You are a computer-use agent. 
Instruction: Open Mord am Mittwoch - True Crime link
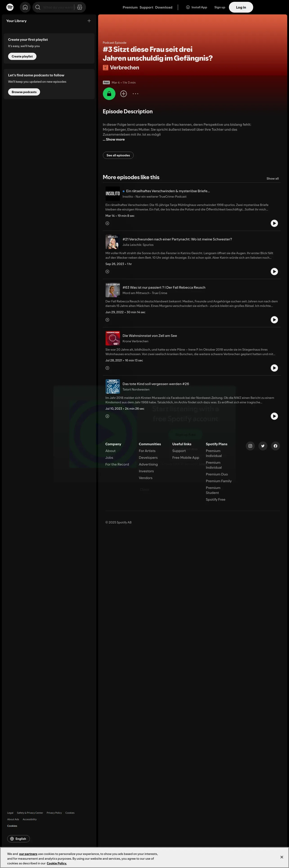click(x=145, y=293)
